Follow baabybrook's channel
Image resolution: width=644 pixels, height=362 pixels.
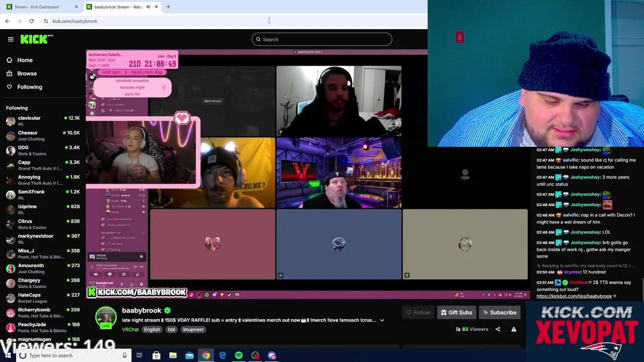(418, 313)
